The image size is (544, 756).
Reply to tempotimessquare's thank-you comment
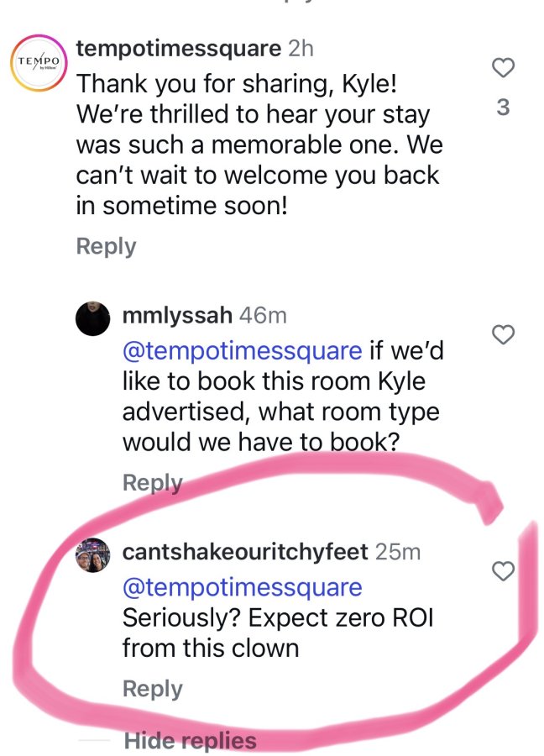click(106, 246)
